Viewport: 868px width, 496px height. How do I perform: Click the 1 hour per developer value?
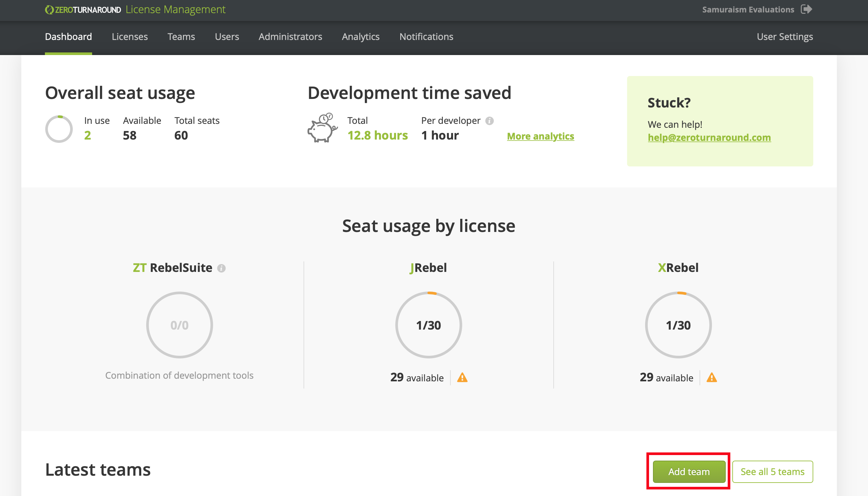point(440,136)
